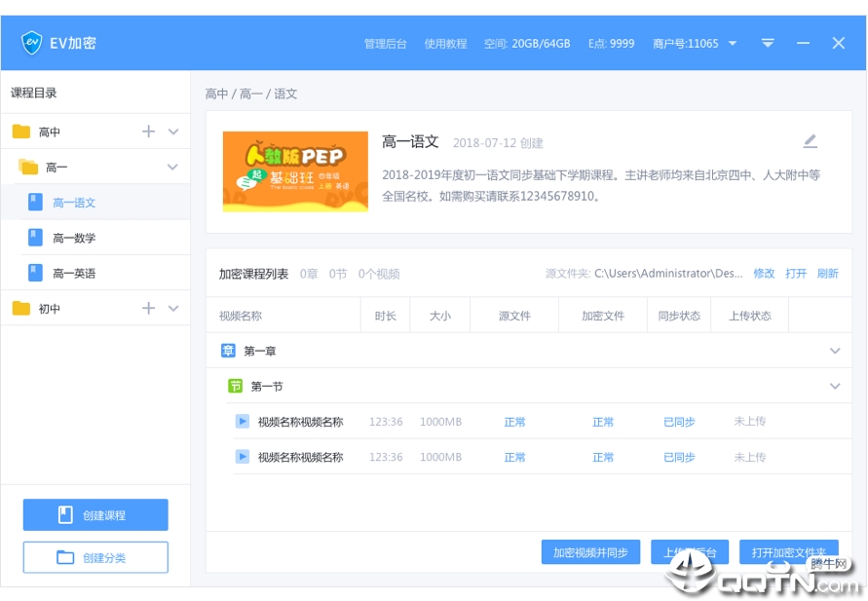Open the 初中 folder icon
The width and height of the screenshot is (868, 601).
pos(21,308)
